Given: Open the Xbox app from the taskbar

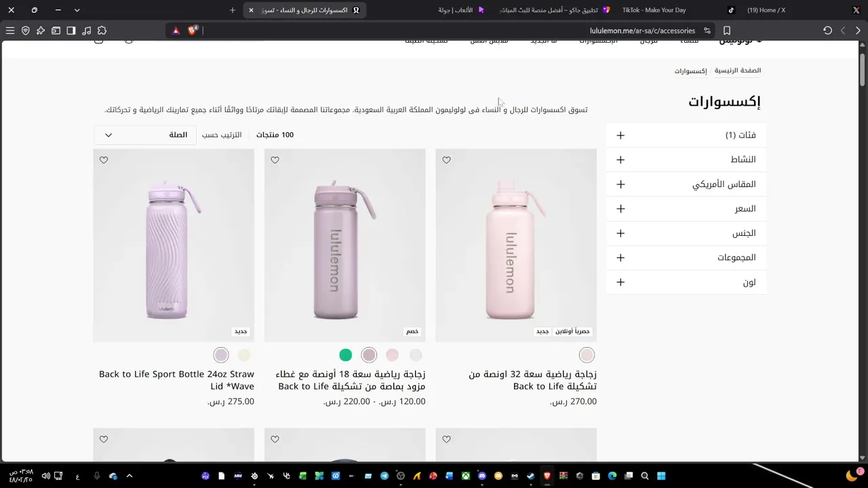Looking at the screenshot, I should 466,476.
